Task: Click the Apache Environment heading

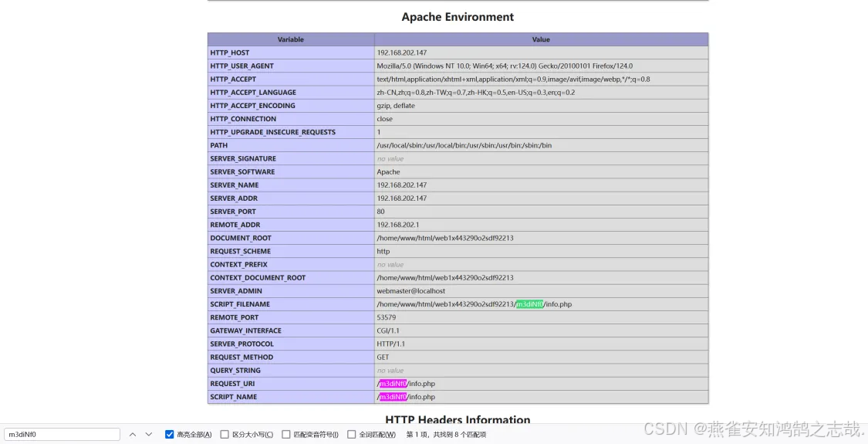Action: click(458, 17)
